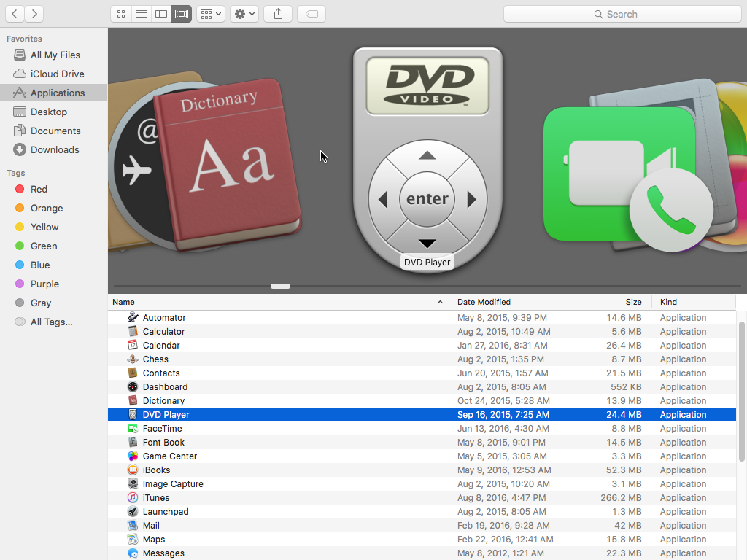Go back with the left chevron button
Viewport: 747px width, 560px height.
click(15, 14)
